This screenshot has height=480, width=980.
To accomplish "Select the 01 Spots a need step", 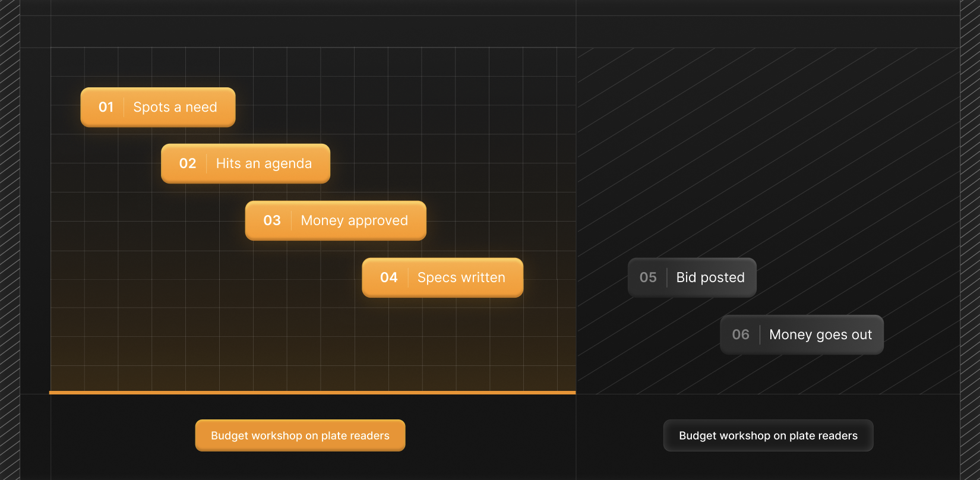I will [158, 107].
